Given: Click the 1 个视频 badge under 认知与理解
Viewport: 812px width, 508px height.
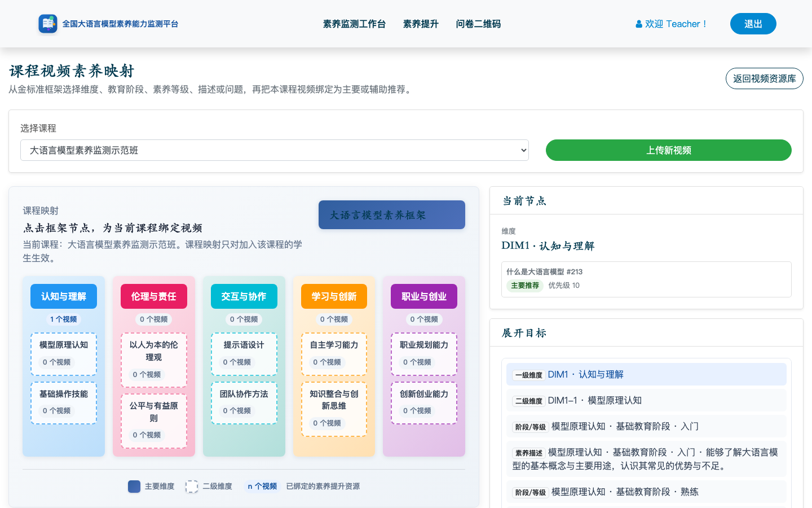Looking at the screenshot, I should tap(64, 319).
